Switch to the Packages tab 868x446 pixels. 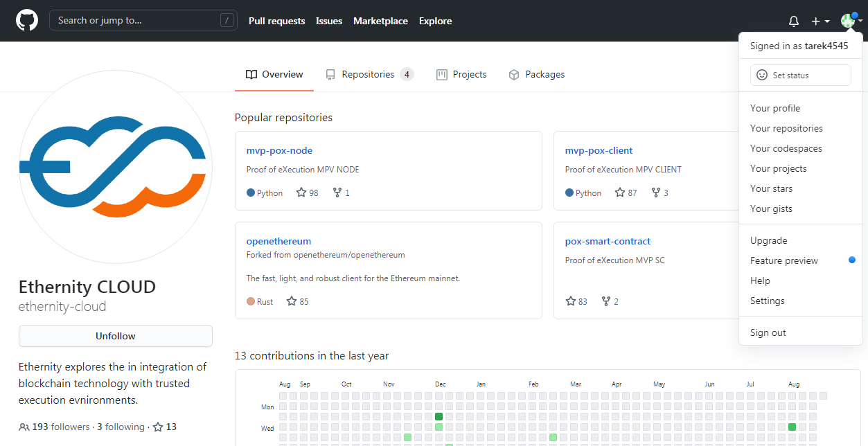(x=536, y=75)
